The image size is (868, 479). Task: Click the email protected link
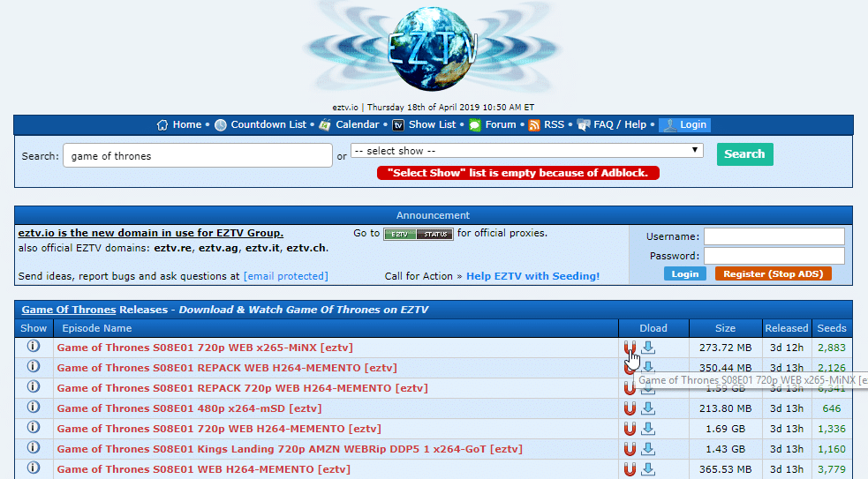[285, 276]
